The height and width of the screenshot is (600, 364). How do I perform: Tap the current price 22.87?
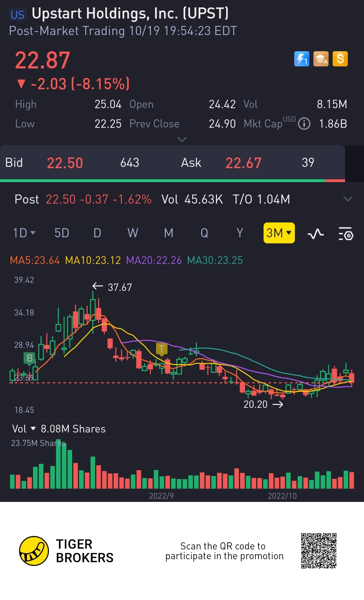[42, 61]
